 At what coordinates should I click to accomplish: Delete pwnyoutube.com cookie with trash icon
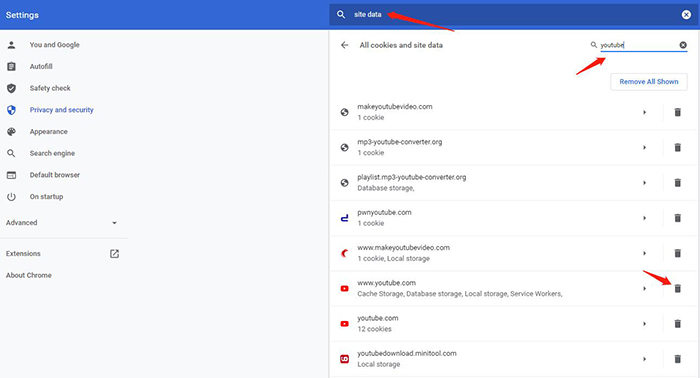click(677, 218)
